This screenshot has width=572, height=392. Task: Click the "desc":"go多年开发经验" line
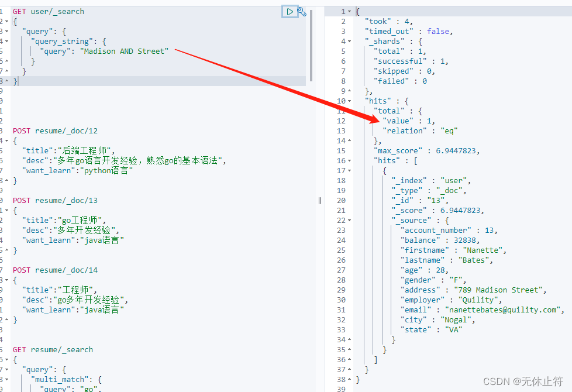75,300
